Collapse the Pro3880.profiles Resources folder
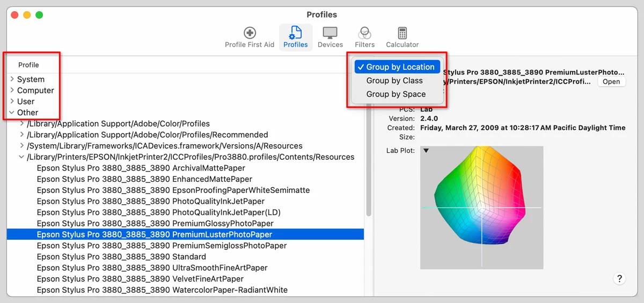Screen dimensions: 644x303 click(x=22, y=157)
